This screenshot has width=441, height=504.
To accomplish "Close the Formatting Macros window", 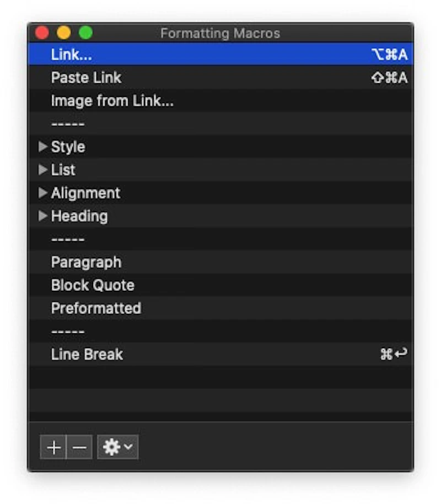I will [x=42, y=33].
